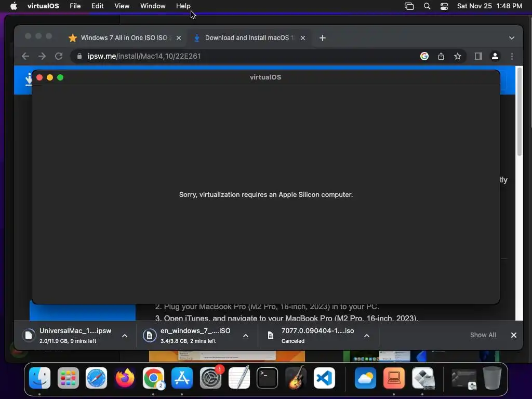Open Boot Camp Assistant in the Dock
Image resolution: width=532 pixels, height=399 pixels.
click(423, 378)
